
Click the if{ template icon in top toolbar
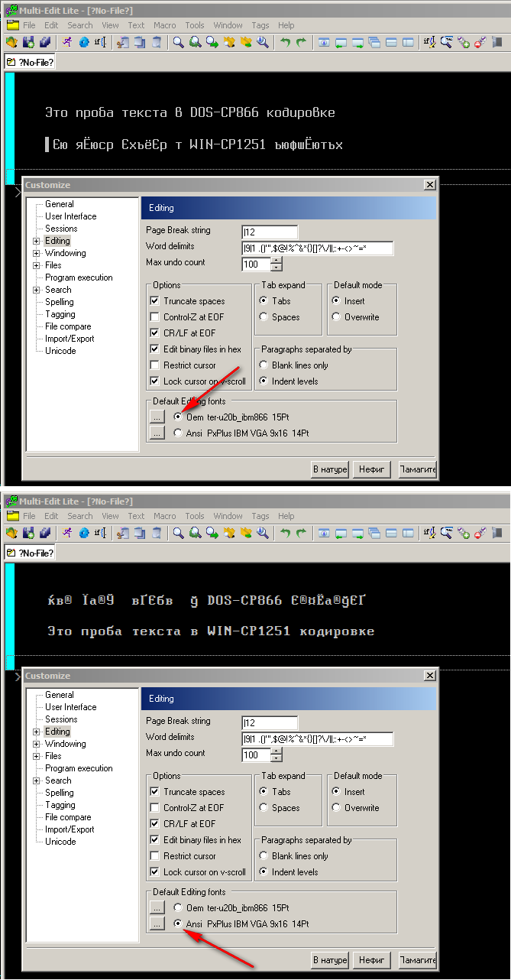[99, 42]
